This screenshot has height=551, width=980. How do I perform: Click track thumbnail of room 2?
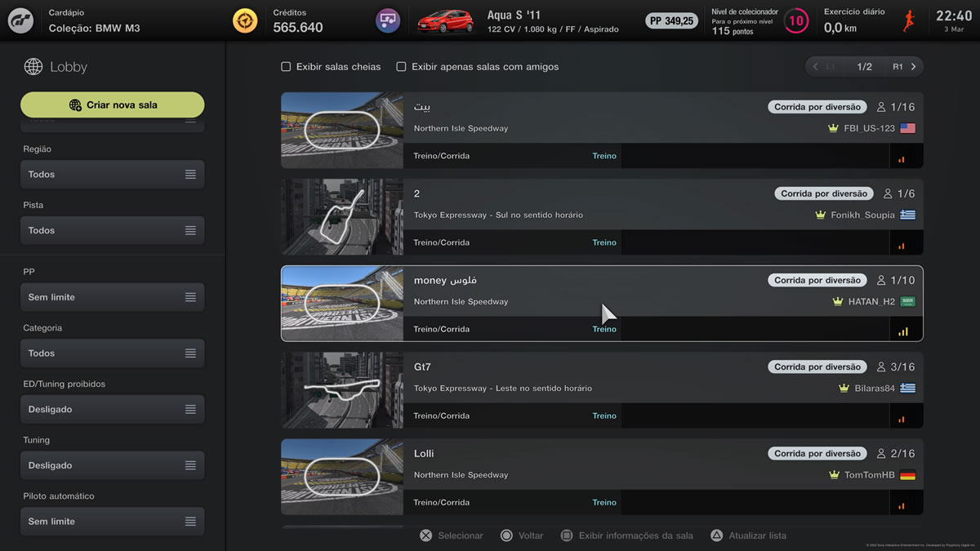tap(342, 216)
